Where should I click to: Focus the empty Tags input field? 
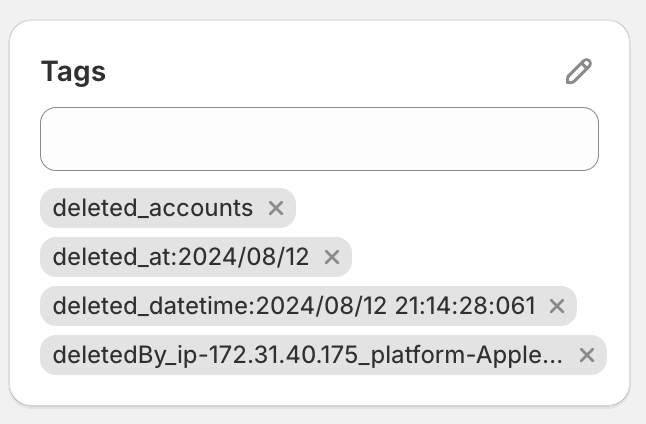(319, 139)
